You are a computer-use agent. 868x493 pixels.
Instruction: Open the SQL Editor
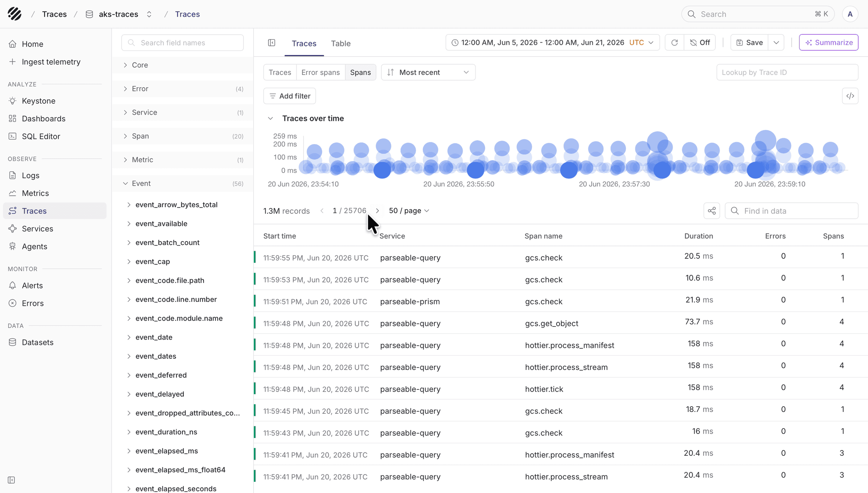55,136
